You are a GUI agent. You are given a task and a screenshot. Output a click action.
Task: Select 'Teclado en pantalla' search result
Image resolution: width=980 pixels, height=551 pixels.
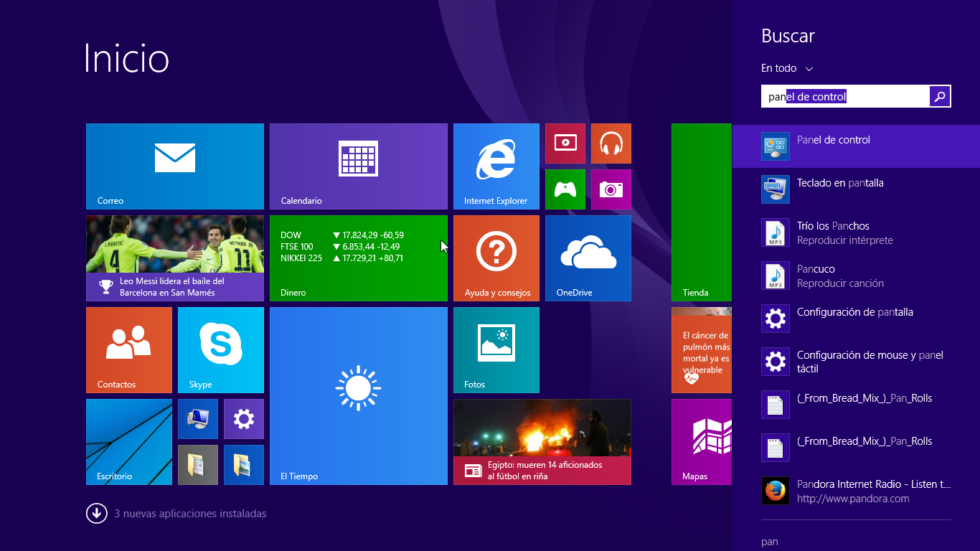point(857,189)
